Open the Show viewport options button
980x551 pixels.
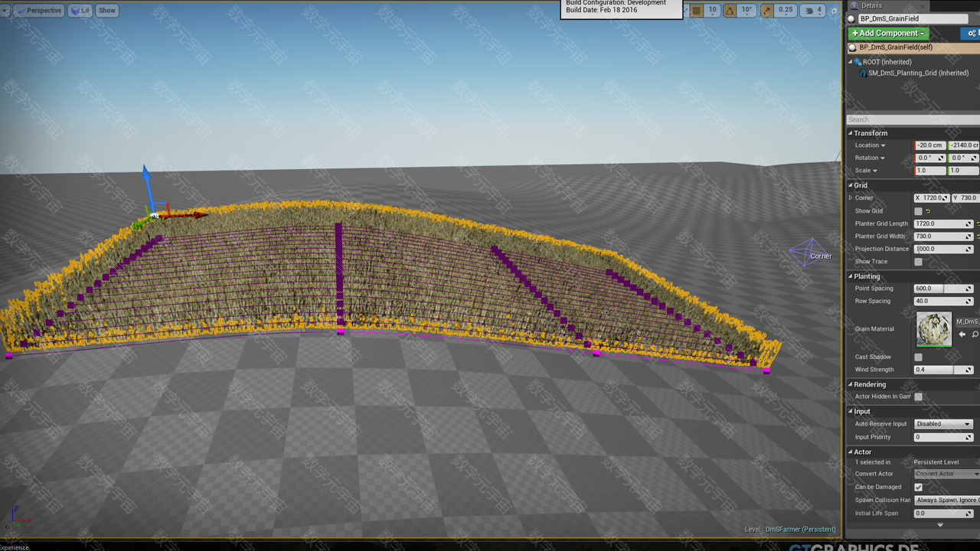tap(106, 11)
